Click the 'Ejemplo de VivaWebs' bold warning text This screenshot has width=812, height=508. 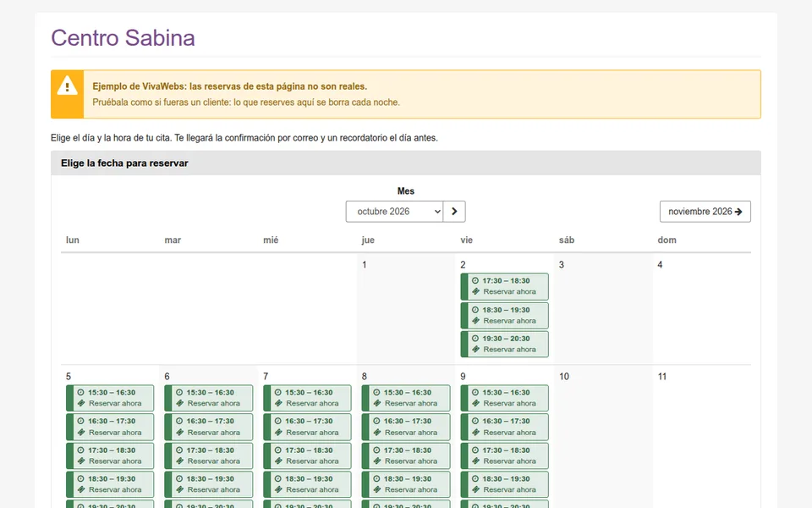(230, 86)
